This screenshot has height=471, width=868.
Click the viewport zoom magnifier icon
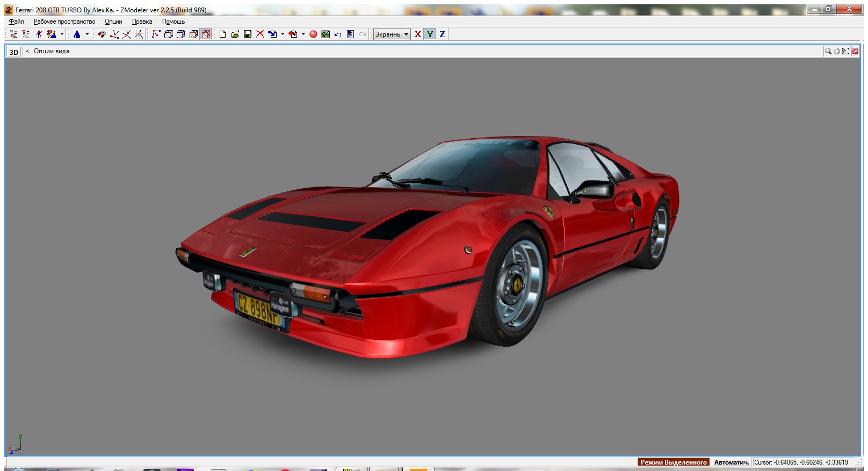pyautogui.click(x=828, y=51)
